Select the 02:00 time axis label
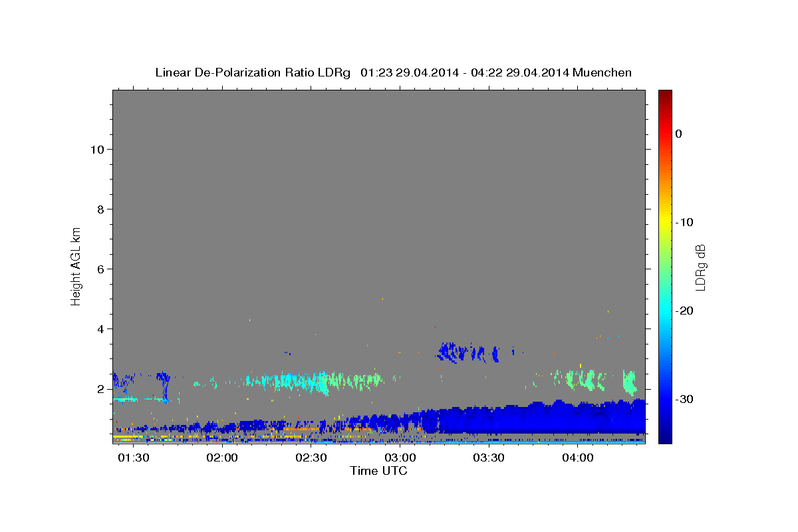Viewport: 798px width, 532px height. click(x=221, y=458)
